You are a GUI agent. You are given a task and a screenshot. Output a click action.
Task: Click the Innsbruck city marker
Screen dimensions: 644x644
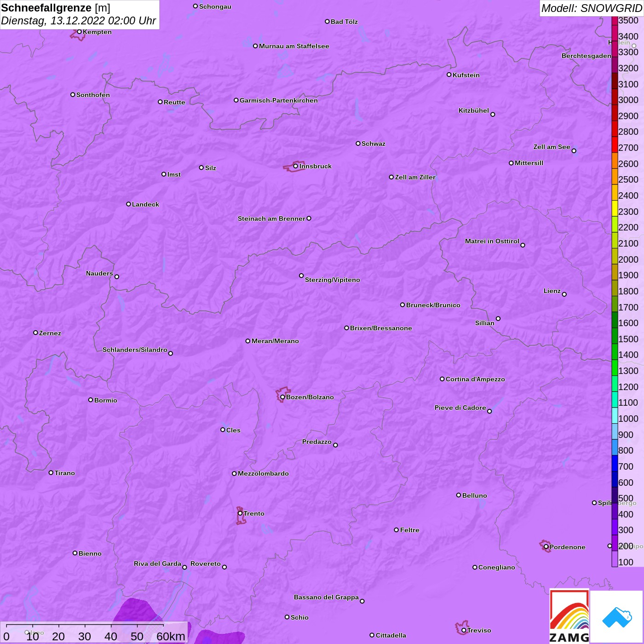[295, 166]
